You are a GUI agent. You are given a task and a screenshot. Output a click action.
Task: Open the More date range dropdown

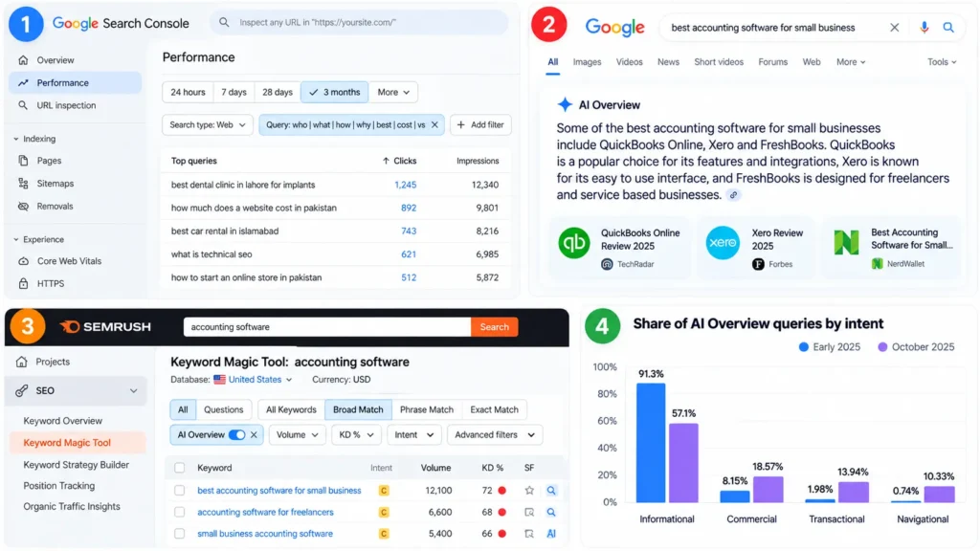[x=393, y=92]
